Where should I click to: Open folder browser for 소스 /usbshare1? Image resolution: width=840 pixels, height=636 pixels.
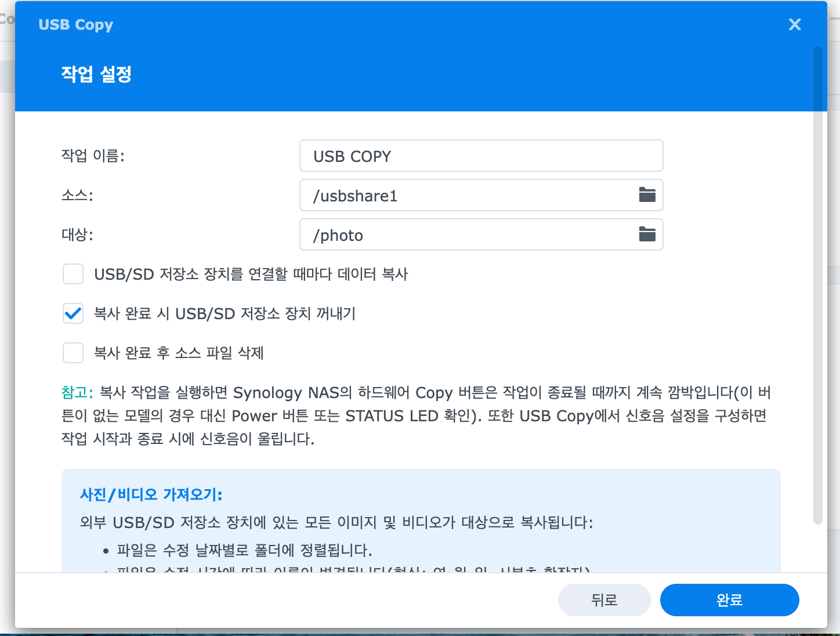tap(647, 195)
